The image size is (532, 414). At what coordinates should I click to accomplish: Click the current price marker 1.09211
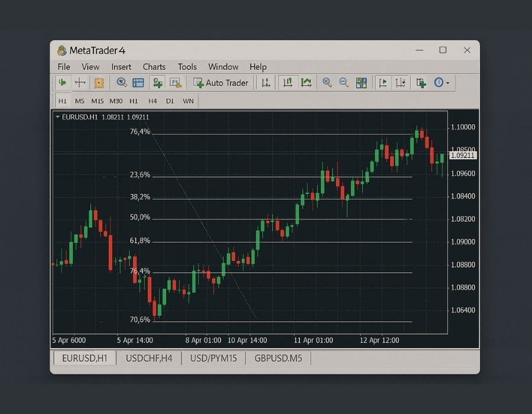coord(463,156)
